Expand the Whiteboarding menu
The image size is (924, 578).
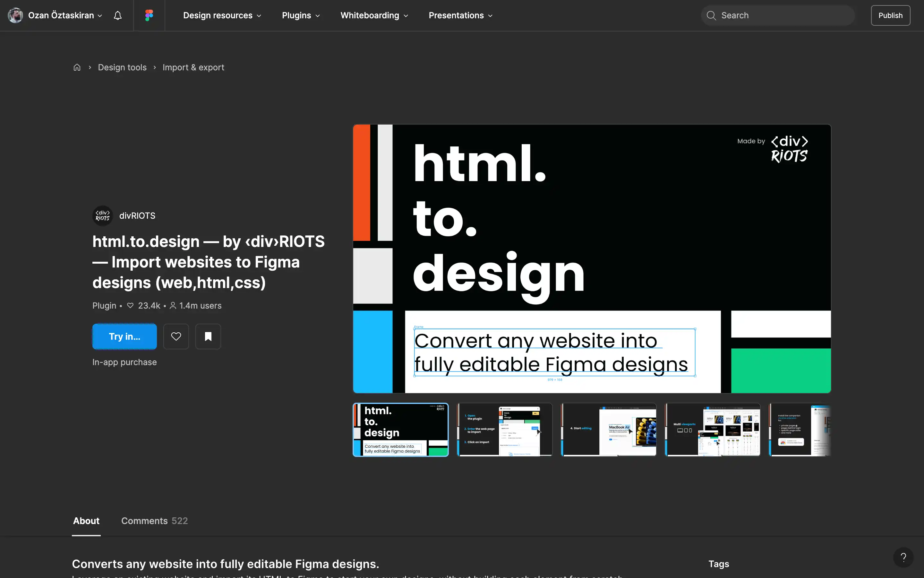(374, 15)
